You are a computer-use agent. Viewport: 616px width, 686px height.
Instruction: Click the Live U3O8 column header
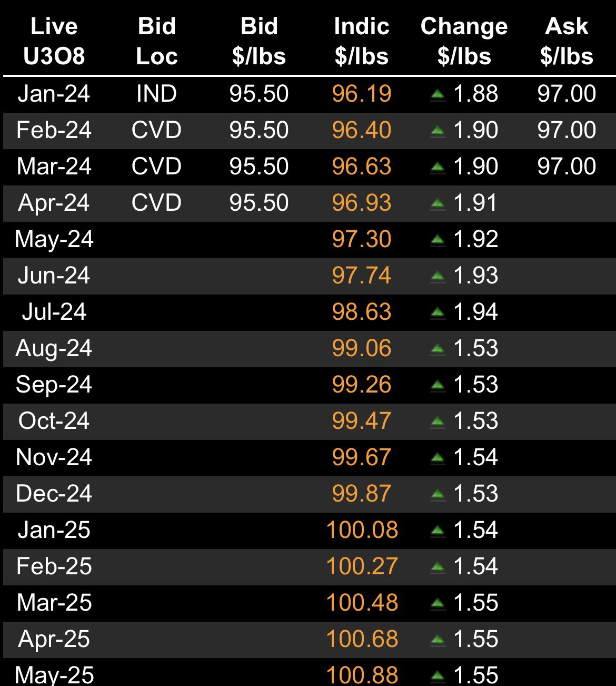pos(54,41)
